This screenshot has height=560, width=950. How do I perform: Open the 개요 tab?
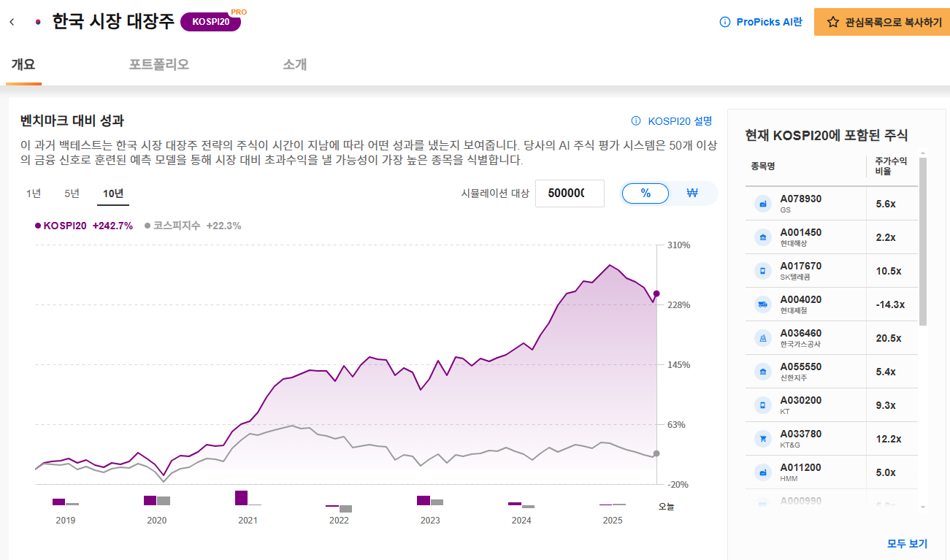[23, 64]
